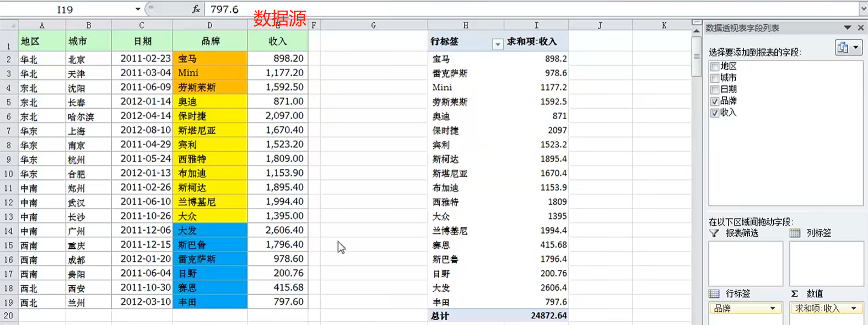The width and height of the screenshot is (868, 325).
Task: Toggle the 地区 field checkbox
Action: [715, 66]
